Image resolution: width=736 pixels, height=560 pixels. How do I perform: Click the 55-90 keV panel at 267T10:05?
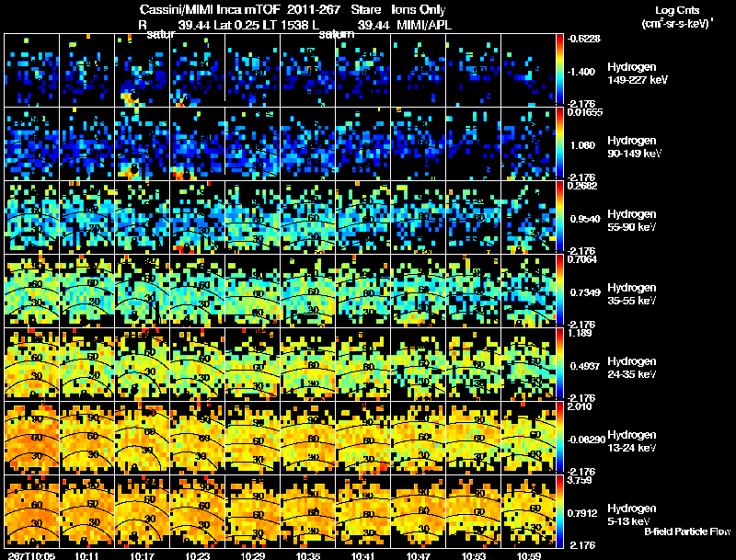32,217
